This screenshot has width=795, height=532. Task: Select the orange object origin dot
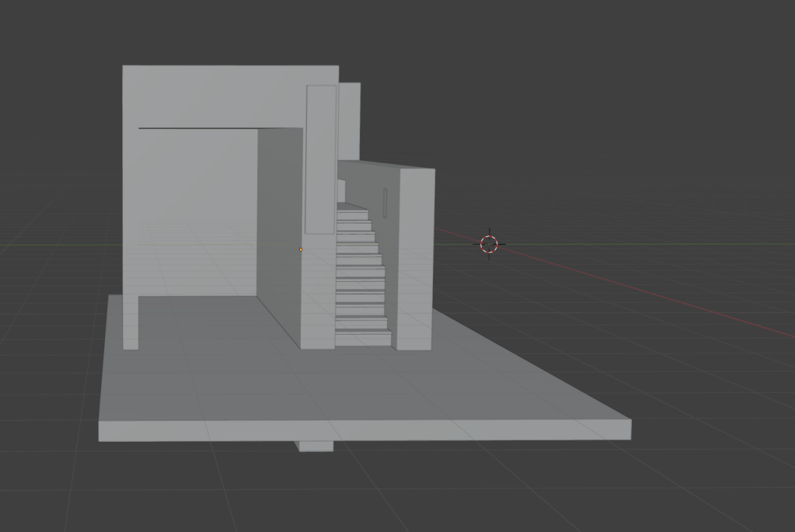pos(301,250)
